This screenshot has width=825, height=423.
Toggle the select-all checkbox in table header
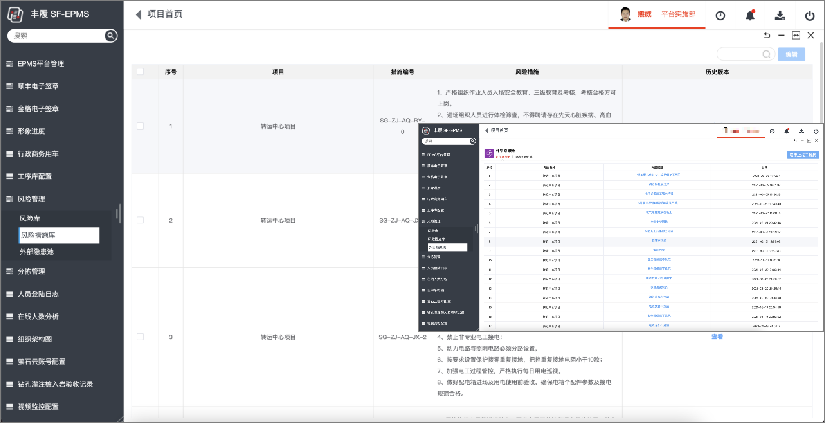tap(139, 72)
